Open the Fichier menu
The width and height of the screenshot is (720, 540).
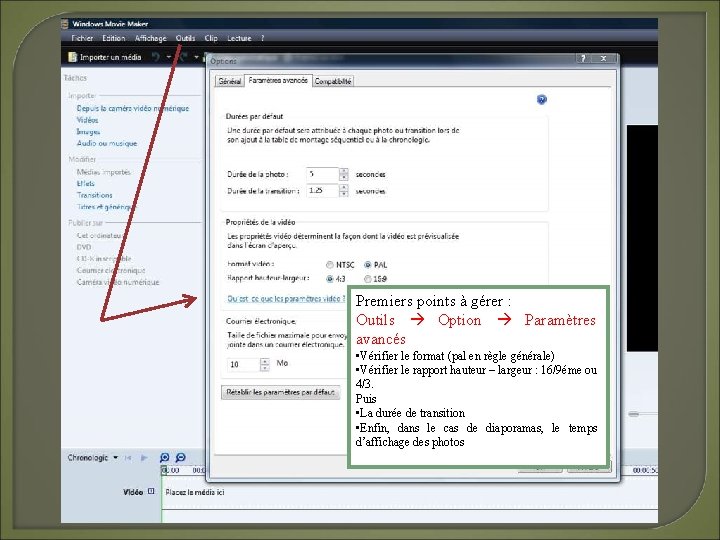82,38
